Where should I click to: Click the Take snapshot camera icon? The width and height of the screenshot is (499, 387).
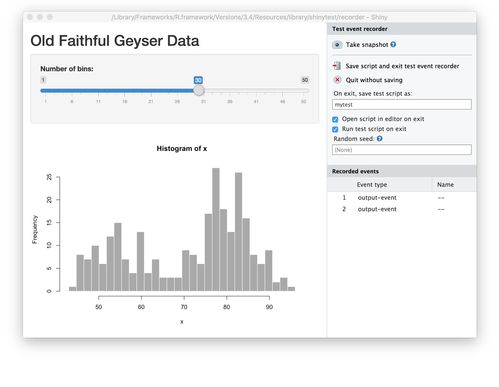click(x=337, y=45)
